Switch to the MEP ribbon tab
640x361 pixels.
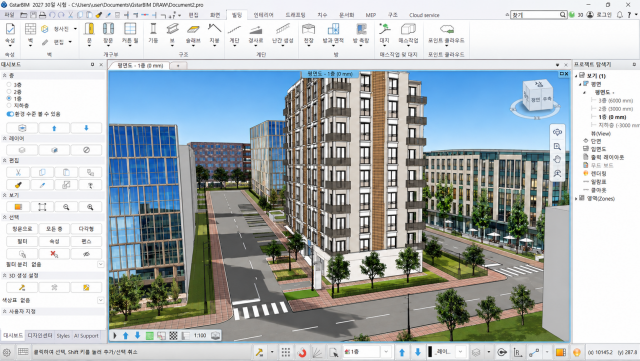point(371,15)
